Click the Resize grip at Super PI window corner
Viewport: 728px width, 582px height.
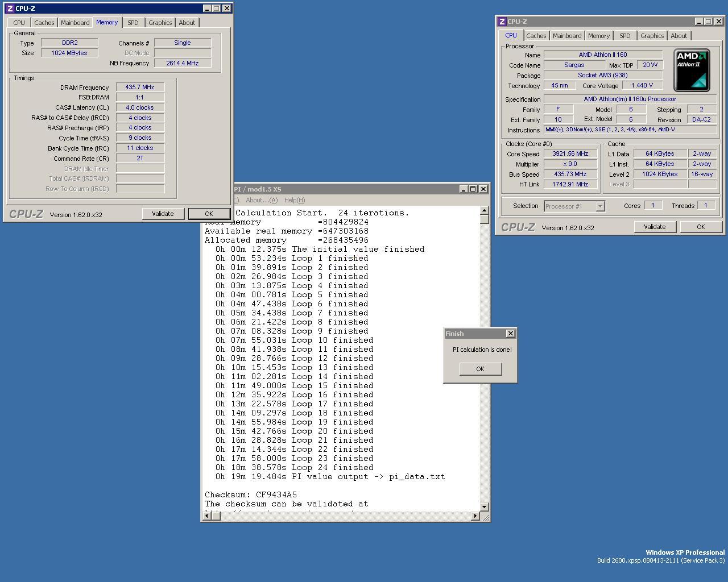coord(485,516)
